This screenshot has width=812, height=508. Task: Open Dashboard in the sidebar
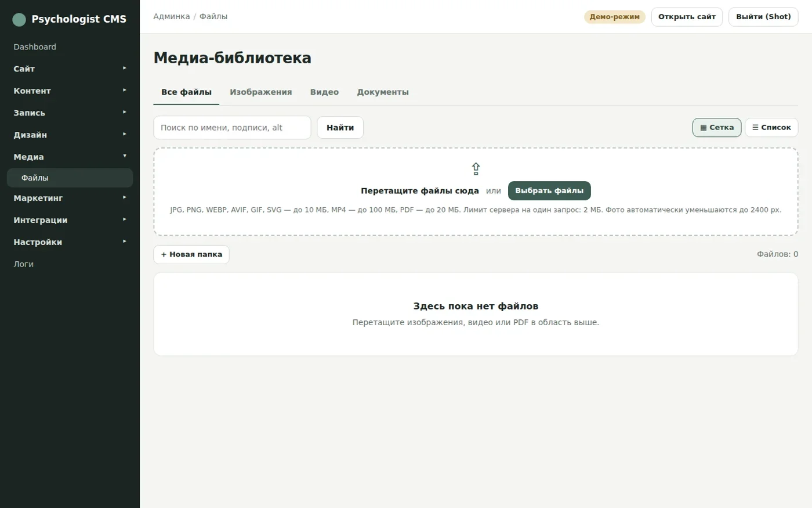pos(70,47)
